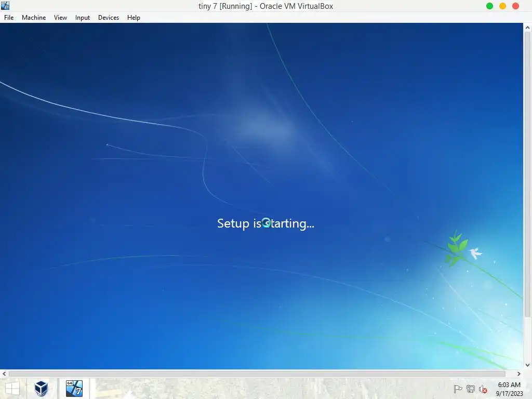
Task: Click the "Setup is starting..." text
Action: (x=265, y=223)
